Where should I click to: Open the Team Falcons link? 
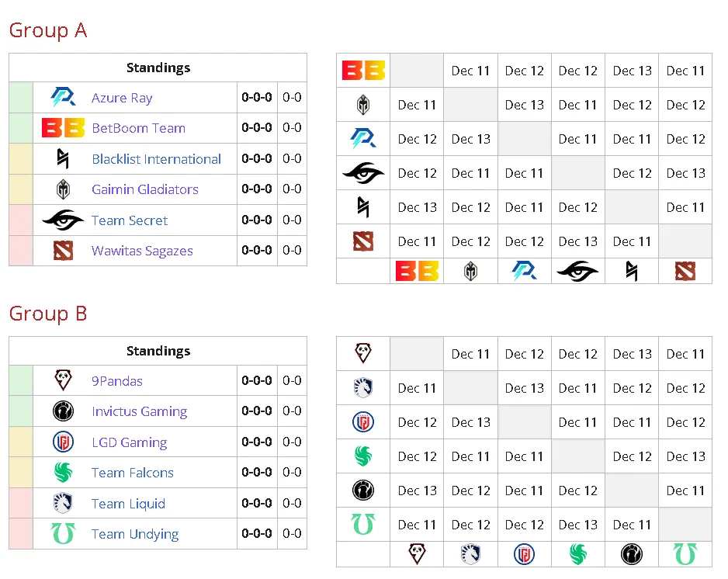[x=133, y=473]
